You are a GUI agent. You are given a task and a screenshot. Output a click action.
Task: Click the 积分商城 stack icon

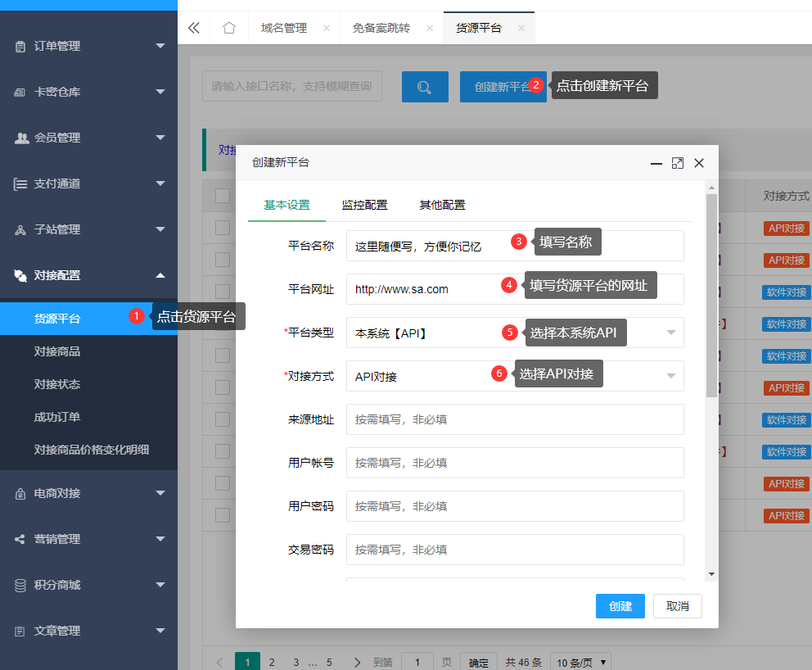(x=20, y=586)
